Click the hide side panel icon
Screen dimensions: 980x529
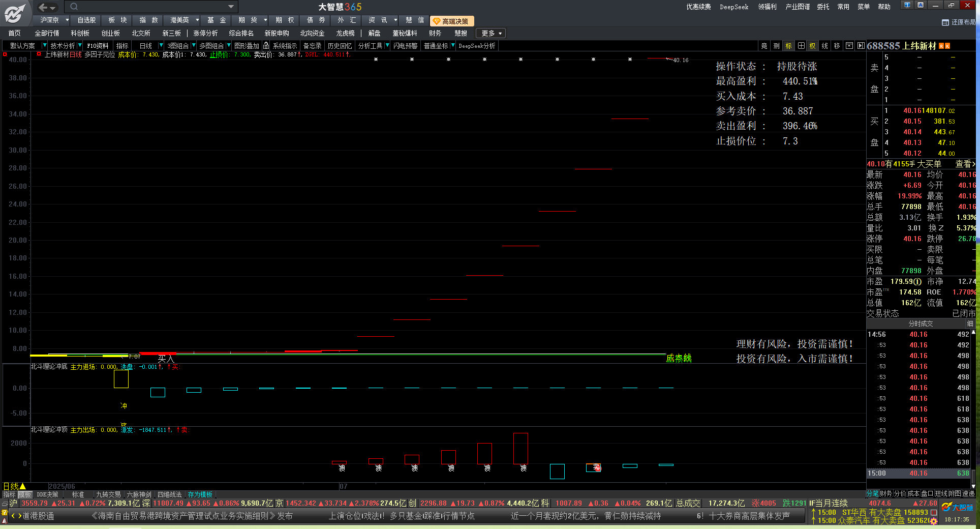click(x=861, y=46)
